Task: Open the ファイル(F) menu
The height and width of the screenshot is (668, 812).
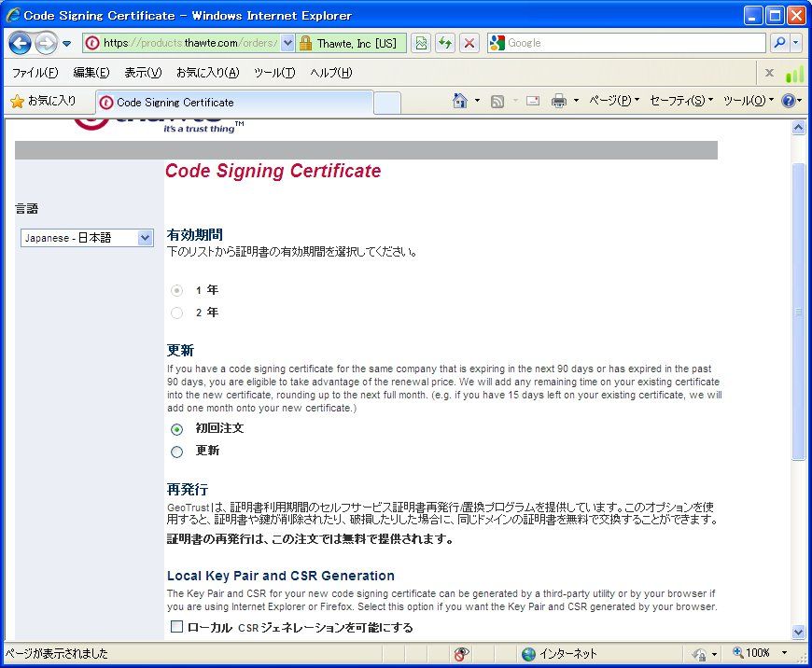Action: 35,73
